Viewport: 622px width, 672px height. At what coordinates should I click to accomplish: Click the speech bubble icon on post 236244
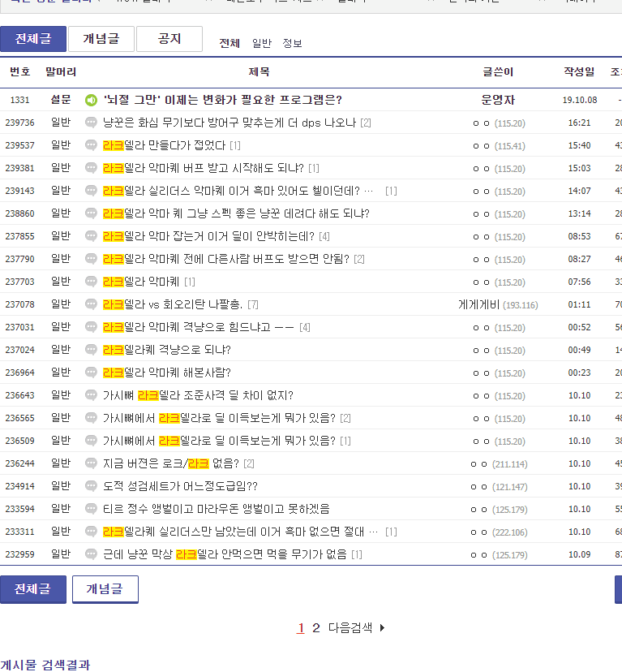[91, 463]
